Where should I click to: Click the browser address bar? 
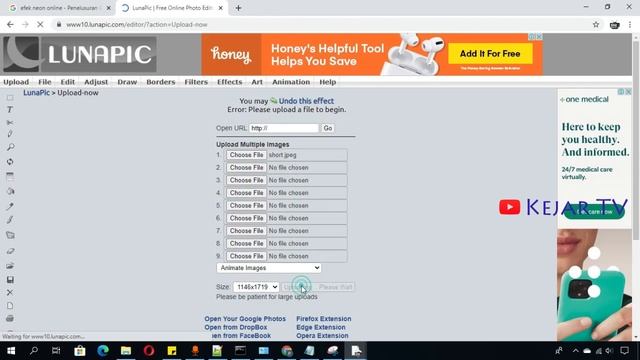(322, 24)
